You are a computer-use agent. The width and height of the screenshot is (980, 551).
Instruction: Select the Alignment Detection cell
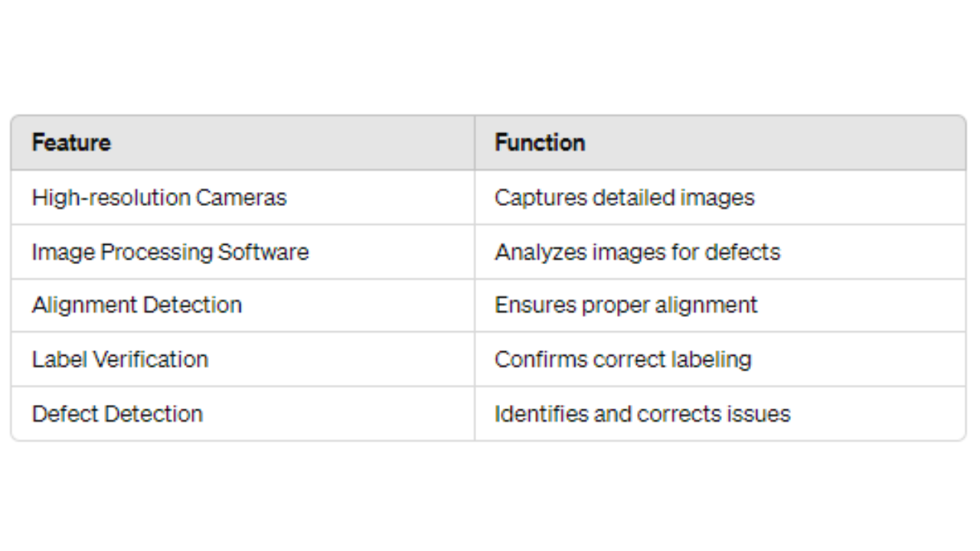click(243, 305)
